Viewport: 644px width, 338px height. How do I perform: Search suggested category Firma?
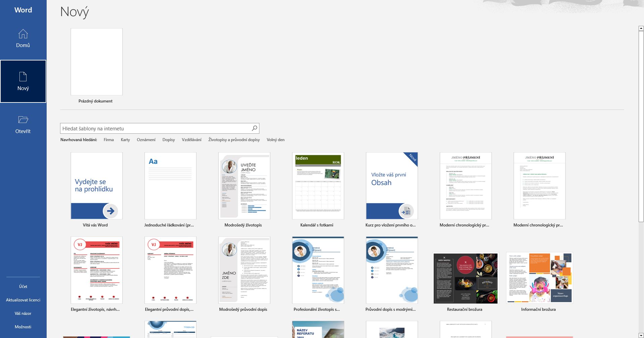(109, 140)
